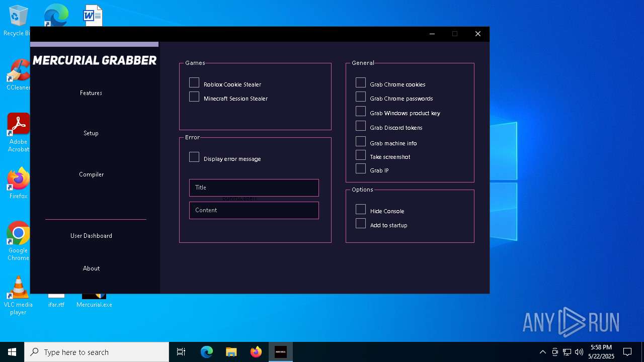Minimize the Mercurial Grabber window

tap(432, 34)
